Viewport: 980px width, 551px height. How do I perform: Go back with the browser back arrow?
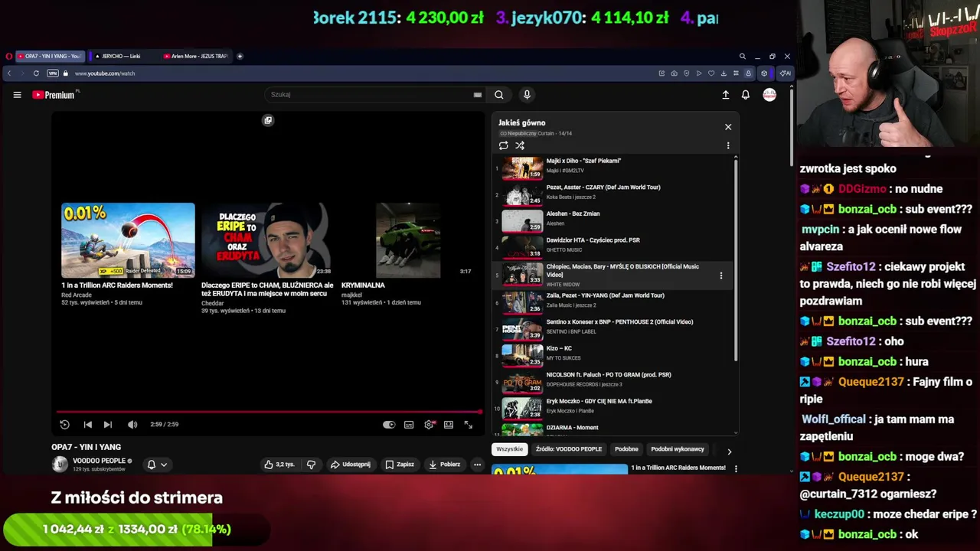[9, 73]
